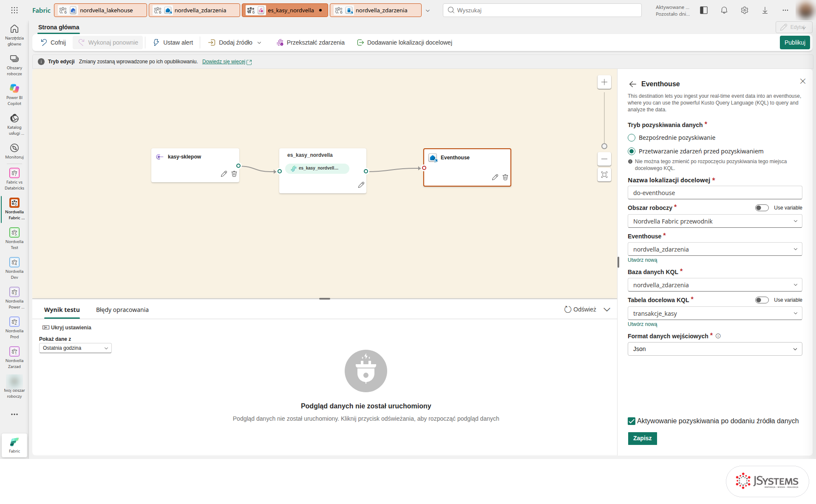Click the download arrow icon in header

pyautogui.click(x=765, y=10)
